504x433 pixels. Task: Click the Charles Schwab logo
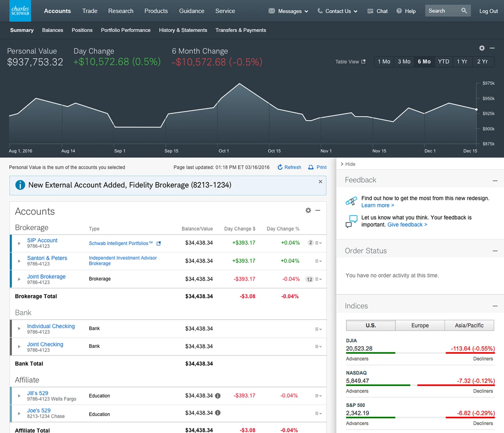tap(20, 11)
